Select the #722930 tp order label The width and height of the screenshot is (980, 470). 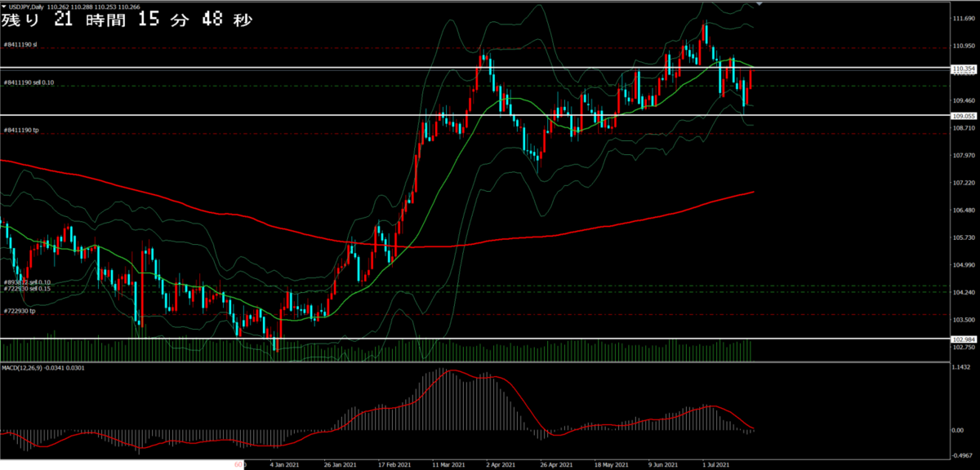19,311
